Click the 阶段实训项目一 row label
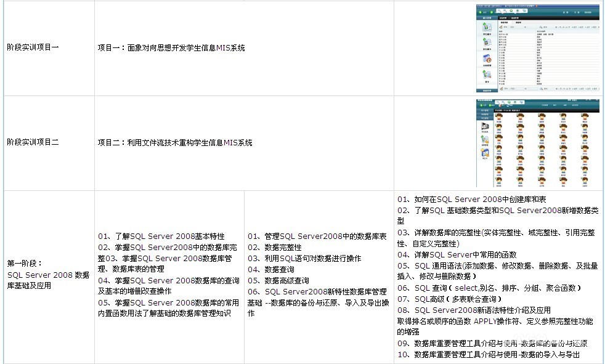This screenshot has height=364, width=605. click(33, 47)
